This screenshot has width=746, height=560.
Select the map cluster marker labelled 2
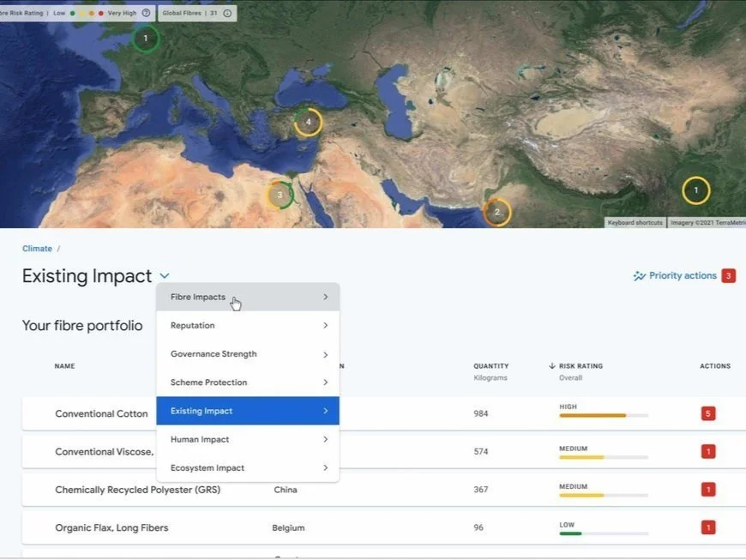point(497,212)
